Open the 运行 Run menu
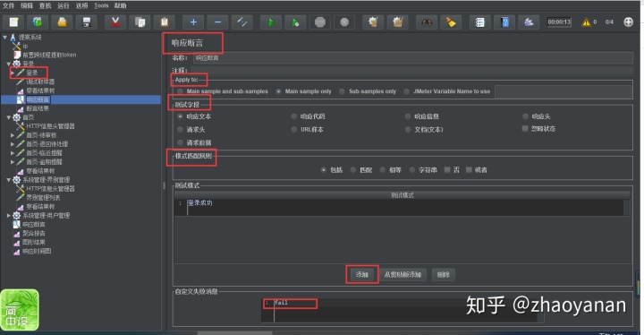This screenshot has width=644, height=335. 64,5
